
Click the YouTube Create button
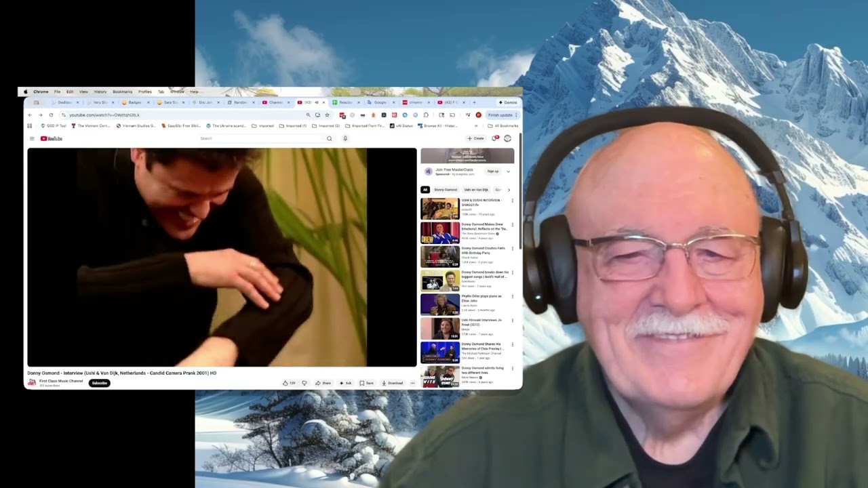coord(475,138)
